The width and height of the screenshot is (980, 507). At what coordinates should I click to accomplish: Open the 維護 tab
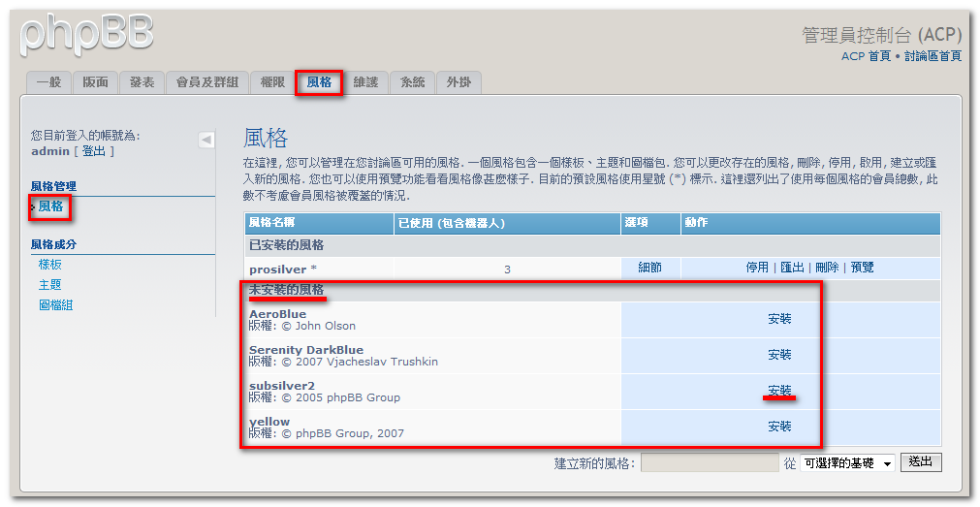point(365,82)
